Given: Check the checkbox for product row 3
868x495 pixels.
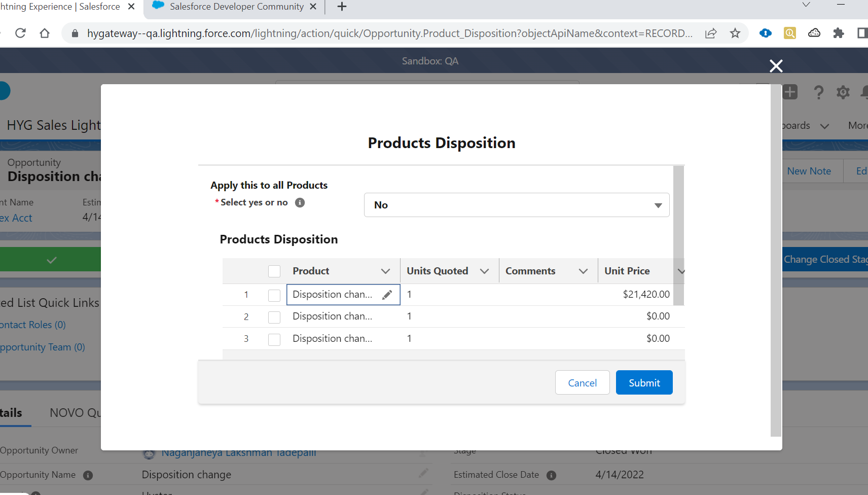Looking at the screenshot, I should tap(274, 339).
